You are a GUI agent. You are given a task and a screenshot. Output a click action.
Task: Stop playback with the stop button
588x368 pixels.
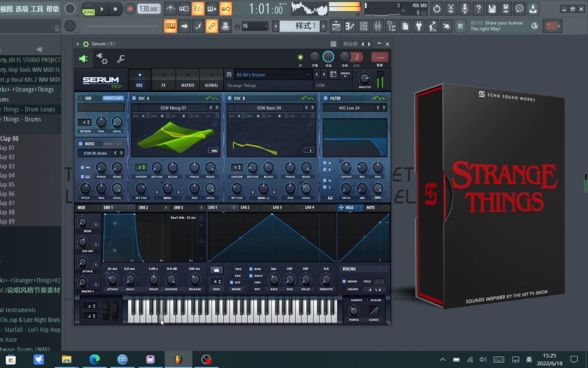pos(115,9)
